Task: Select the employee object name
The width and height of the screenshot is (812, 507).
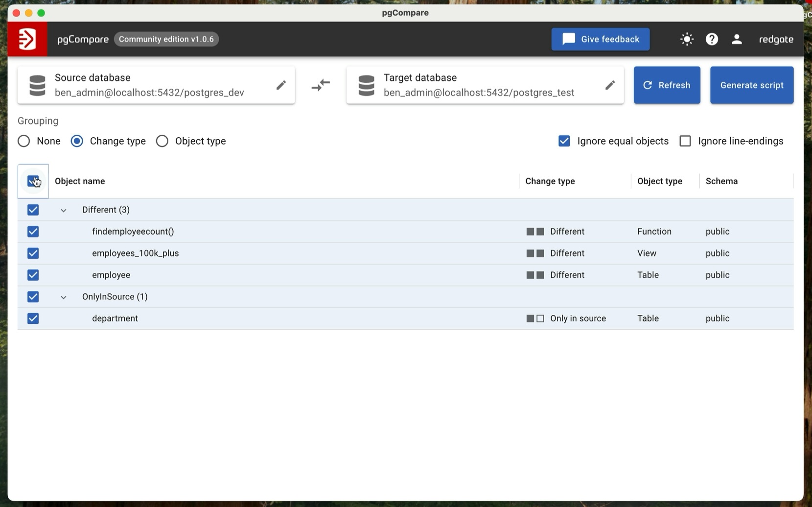Action: [x=111, y=275]
